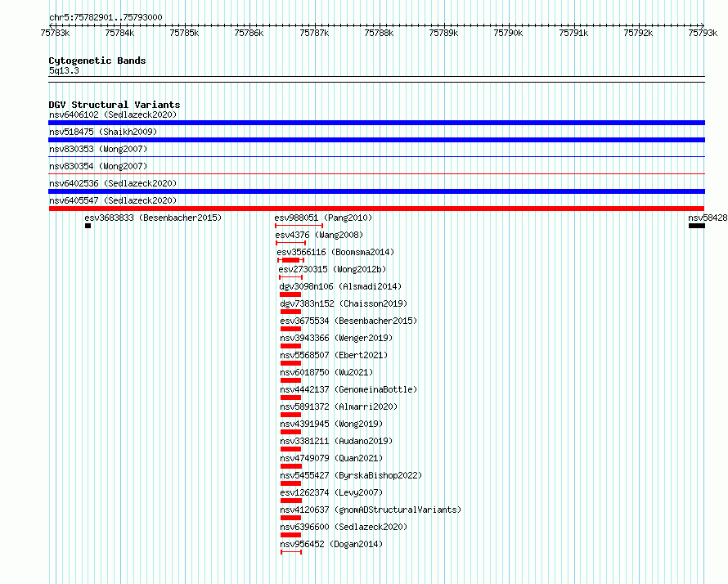Click the red bar under dgv3098n106
728x584 pixels.
click(290, 294)
